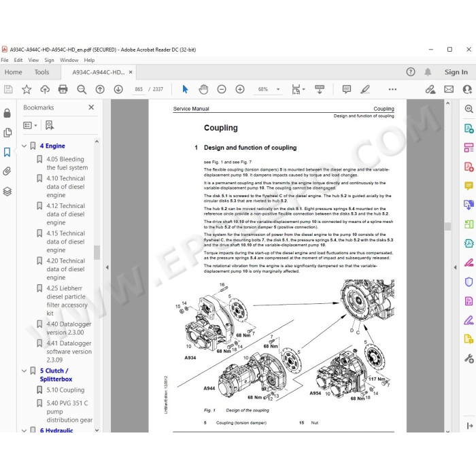Print the document
Screen dimensions: 476x476
click(x=63, y=89)
